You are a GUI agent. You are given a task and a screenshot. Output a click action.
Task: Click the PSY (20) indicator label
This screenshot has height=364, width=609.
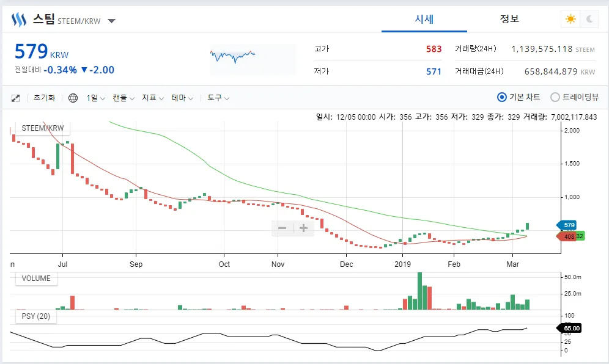[35, 316]
